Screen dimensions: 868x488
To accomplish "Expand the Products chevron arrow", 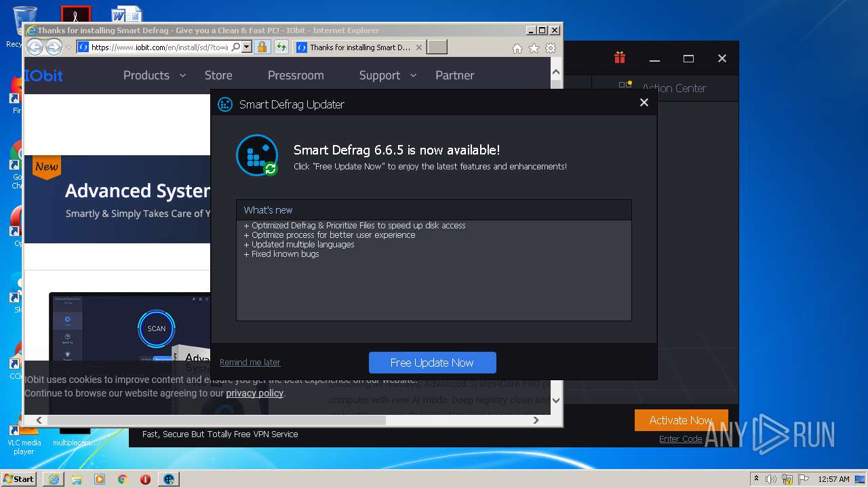I will (182, 75).
